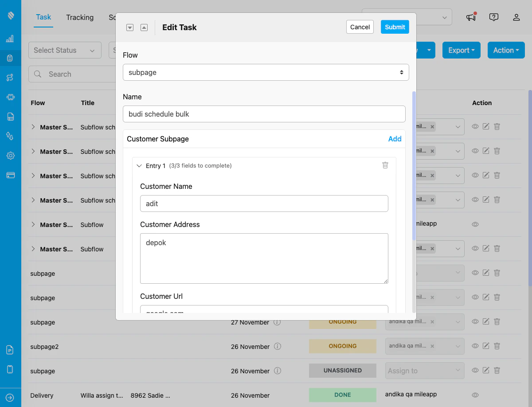Collapse the Entry 1 chevron
532x407 pixels.
coord(139,166)
